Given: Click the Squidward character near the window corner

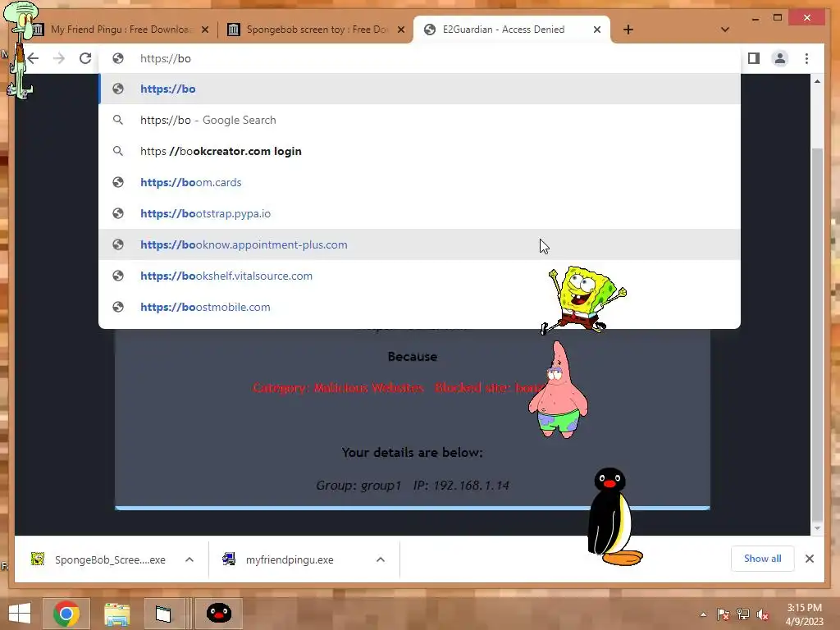Looking at the screenshot, I should click(x=21, y=48).
